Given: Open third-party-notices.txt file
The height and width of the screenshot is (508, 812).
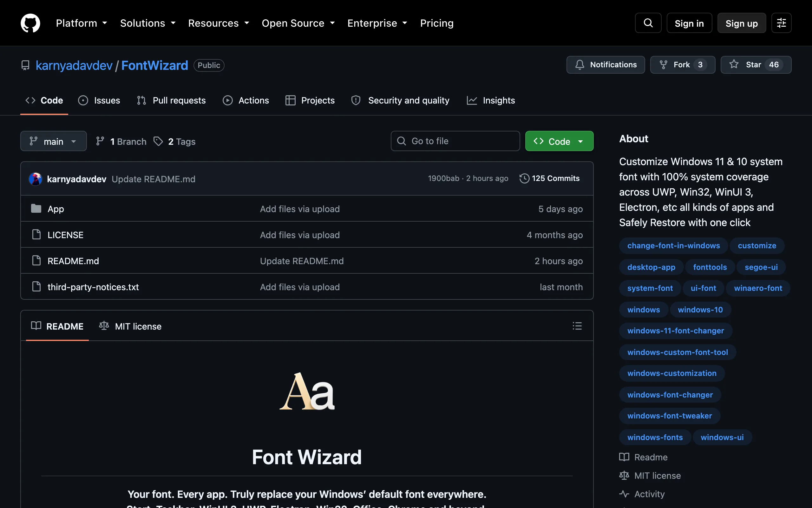Looking at the screenshot, I should click(93, 287).
